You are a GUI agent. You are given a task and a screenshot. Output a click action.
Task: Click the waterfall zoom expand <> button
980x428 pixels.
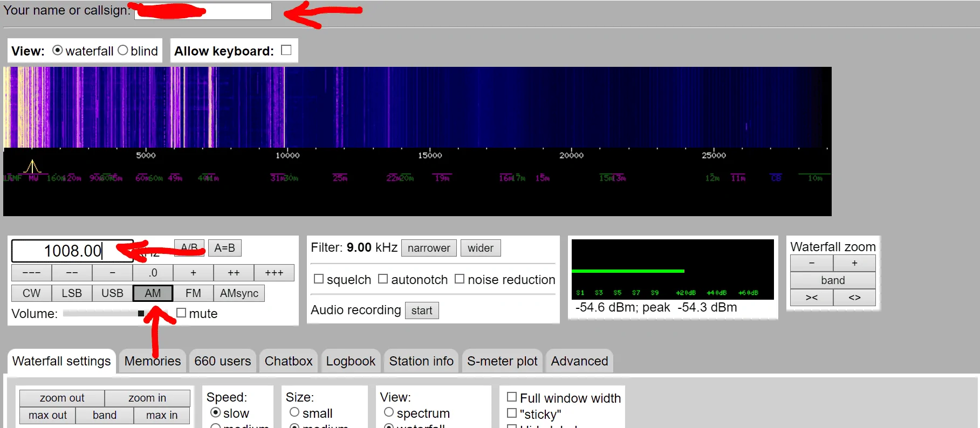pos(854,298)
